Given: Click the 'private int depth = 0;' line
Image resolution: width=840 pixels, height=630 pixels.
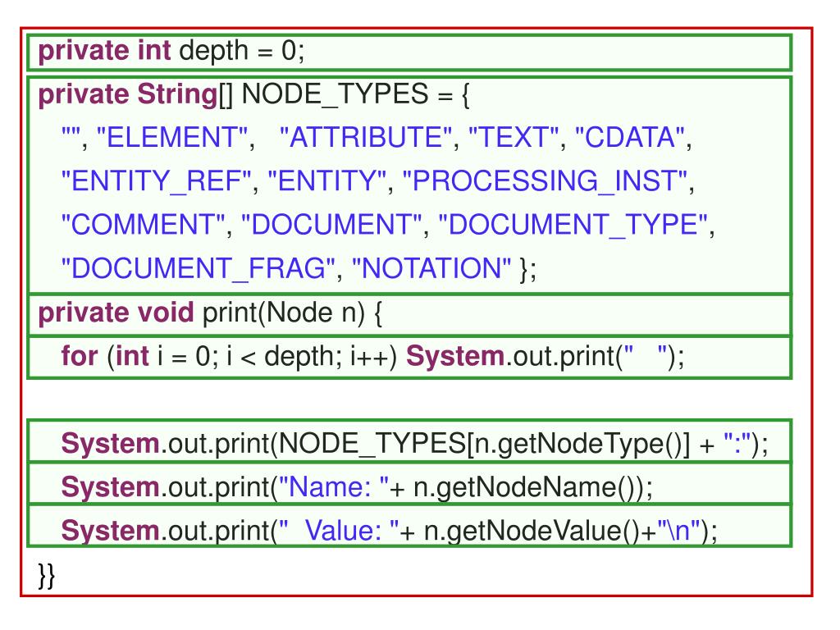Looking at the screenshot, I should (x=409, y=52).
